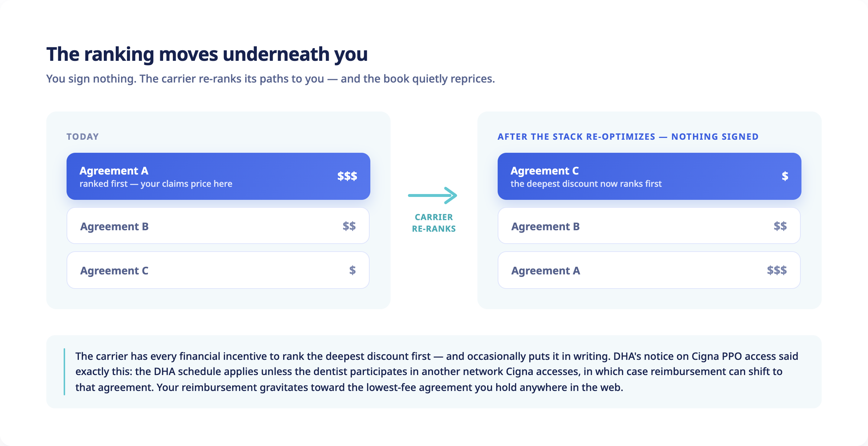Click the $$$ symbol on bottom Agreement A
Viewport: 868px width, 446px height.
tap(777, 270)
